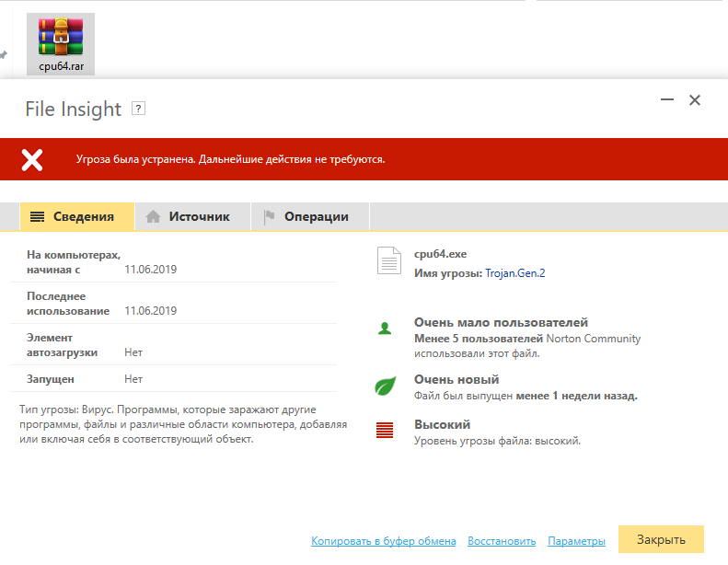Image resolution: width=728 pixels, height=565 pixels.
Task: Click the На компьютерах, начиная с label
Action: tap(74, 262)
